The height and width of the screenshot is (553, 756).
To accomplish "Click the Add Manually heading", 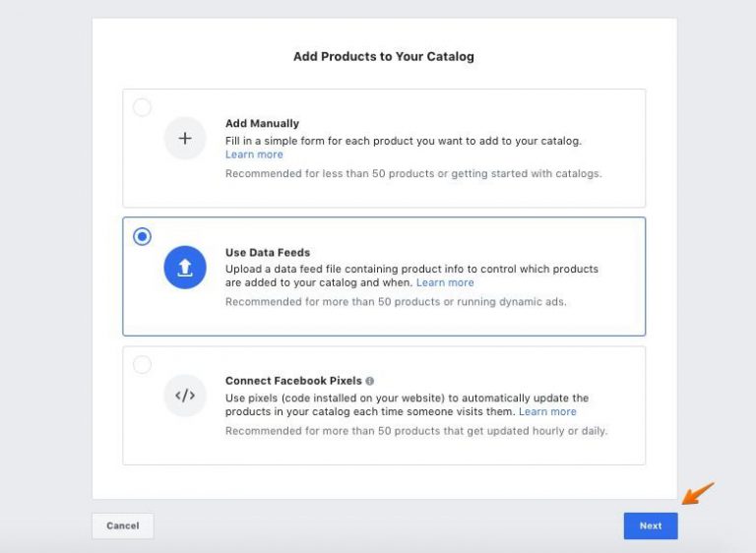I will [x=262, y=123].
